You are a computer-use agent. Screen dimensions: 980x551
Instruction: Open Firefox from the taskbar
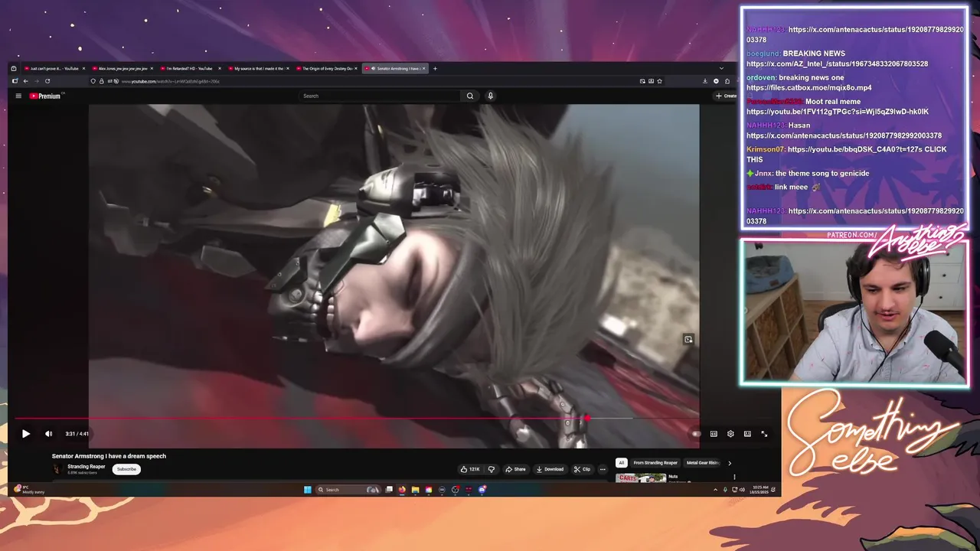(402, 490)
